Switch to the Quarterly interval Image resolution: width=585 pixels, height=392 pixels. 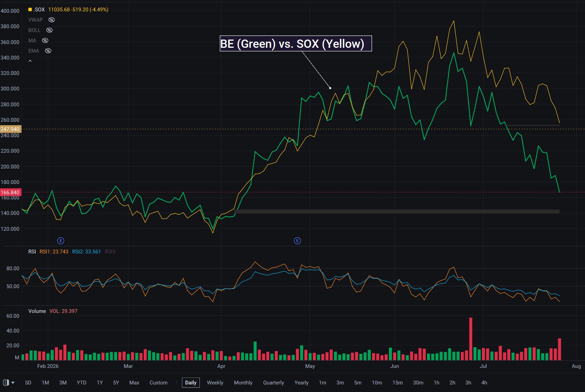pos(273,382)
